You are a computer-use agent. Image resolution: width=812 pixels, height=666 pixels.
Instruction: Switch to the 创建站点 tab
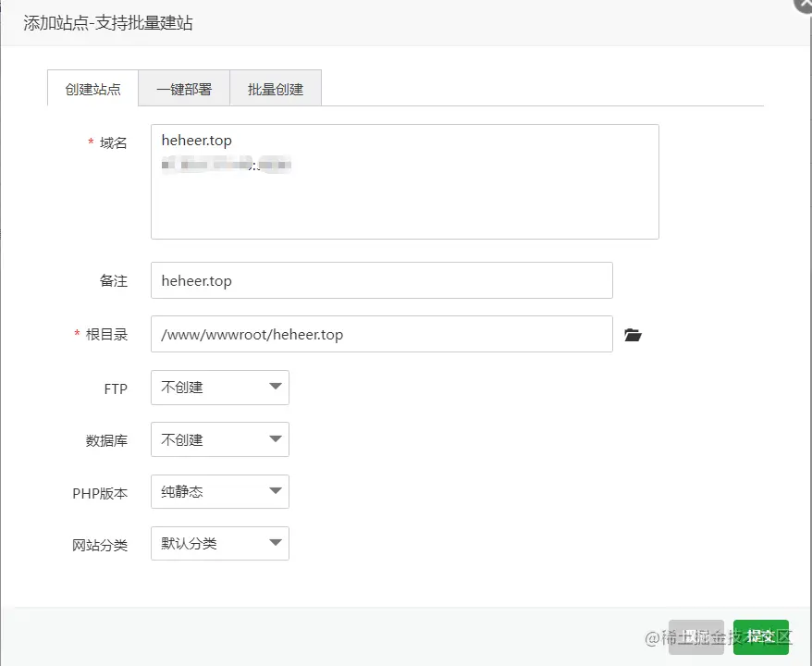92,89
